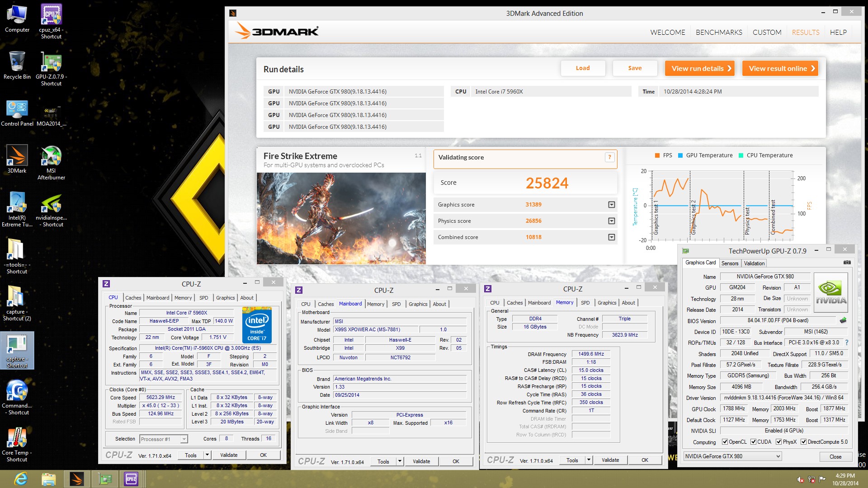
Task: Click OK in the CPU-Z Memory window
Action: 645,460
